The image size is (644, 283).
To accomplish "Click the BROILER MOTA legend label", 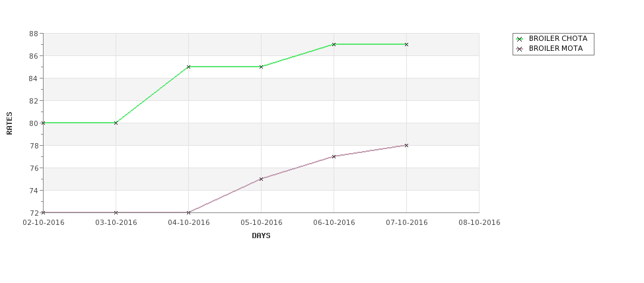I will [x=555, y=48].
